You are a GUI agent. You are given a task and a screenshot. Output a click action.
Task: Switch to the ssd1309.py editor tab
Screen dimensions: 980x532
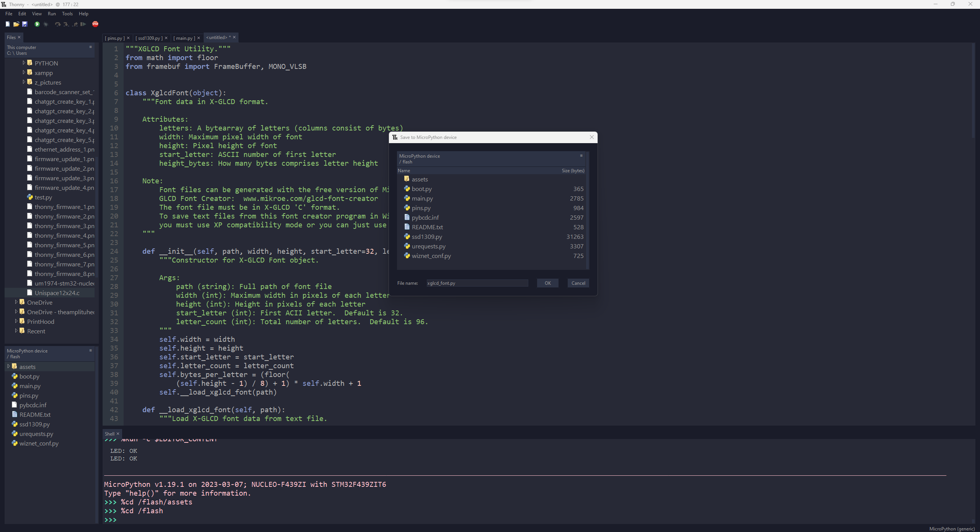click(149, 38)
